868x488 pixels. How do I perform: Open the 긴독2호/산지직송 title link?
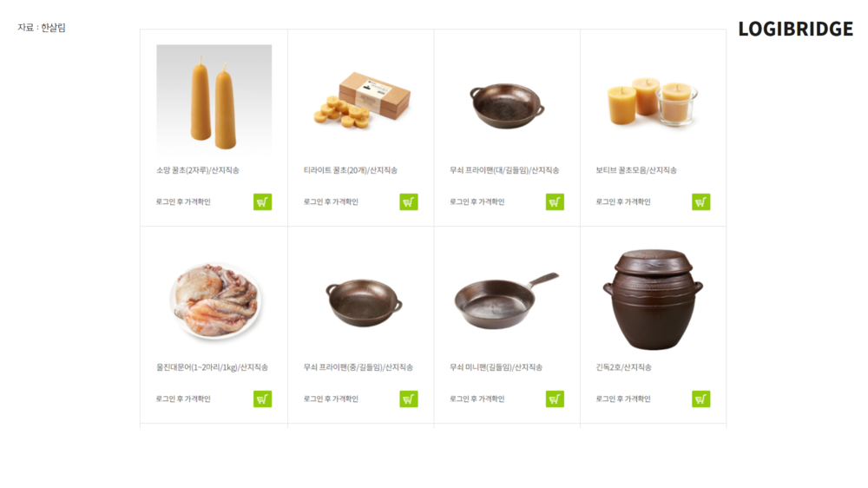(x=623, y=367)
